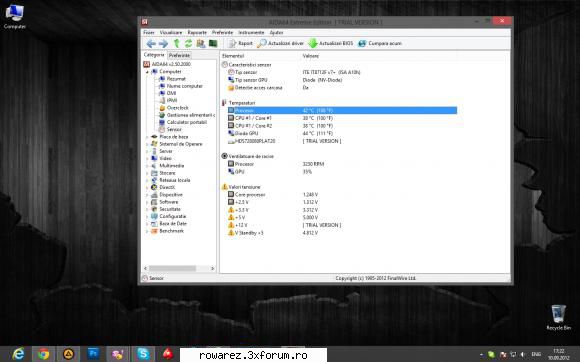Screen dimensions: 580x362
Task: Refresh with the green circular arrows icon
Action: click(x=188, y=44)
